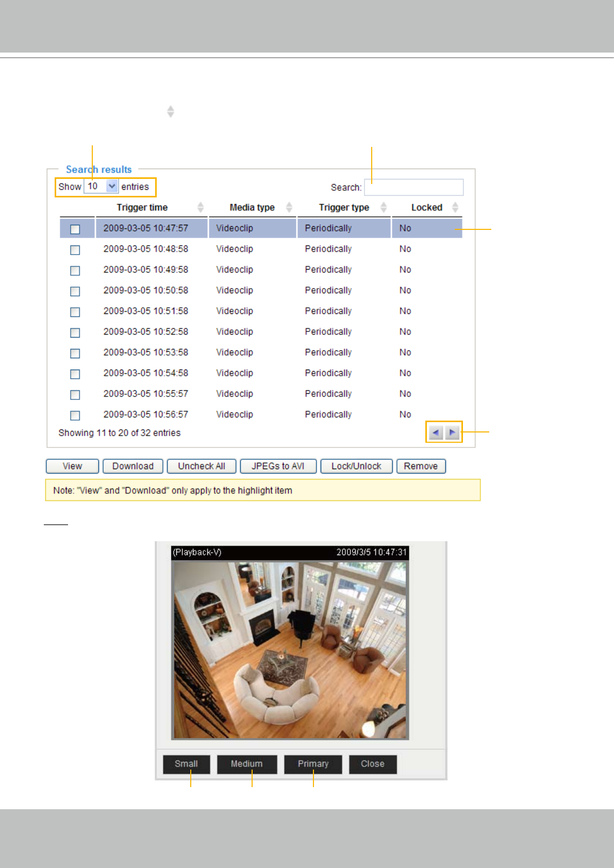Set playback window to Medium size
This screenshot has width=614, height=868.
point(246,764)
